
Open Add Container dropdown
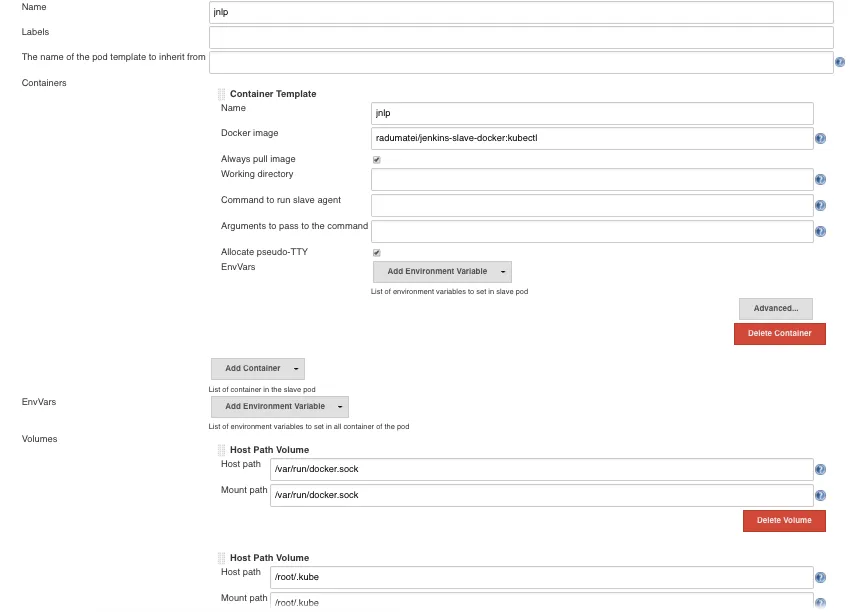[258, 369]
